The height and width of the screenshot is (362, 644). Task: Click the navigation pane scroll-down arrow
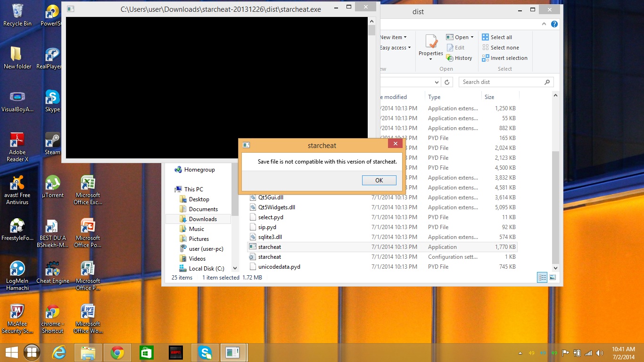(x=235, y=268)
